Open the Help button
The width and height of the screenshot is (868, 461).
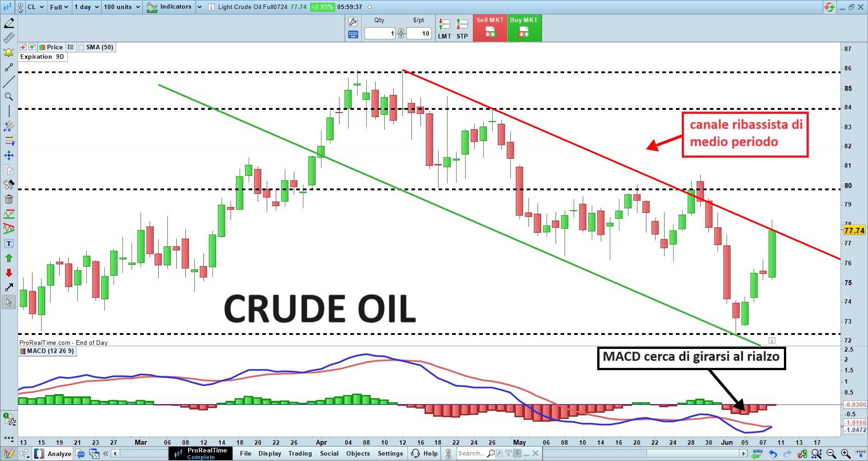(x=425, y=453)
